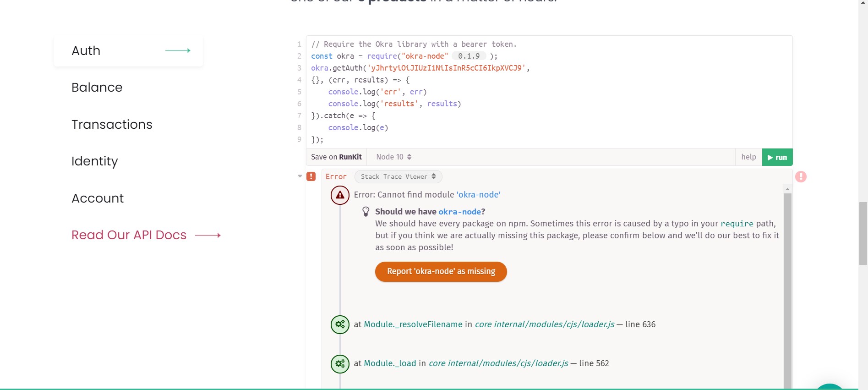Click the require keyword link in suggestion
The image size is (868, 390).
pyautogui.click(x=737, y=224)
